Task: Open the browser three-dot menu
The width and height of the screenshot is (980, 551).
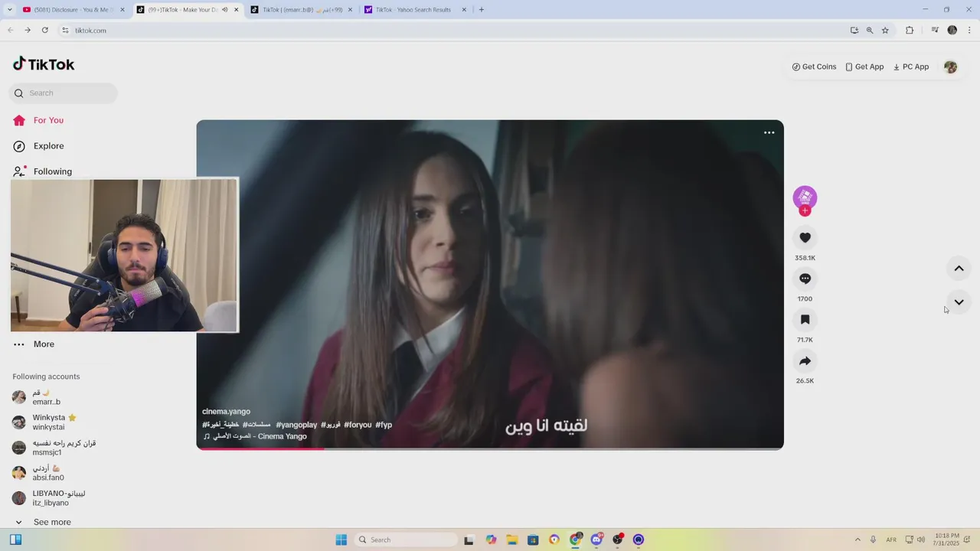Action: (x=969, y=31)
